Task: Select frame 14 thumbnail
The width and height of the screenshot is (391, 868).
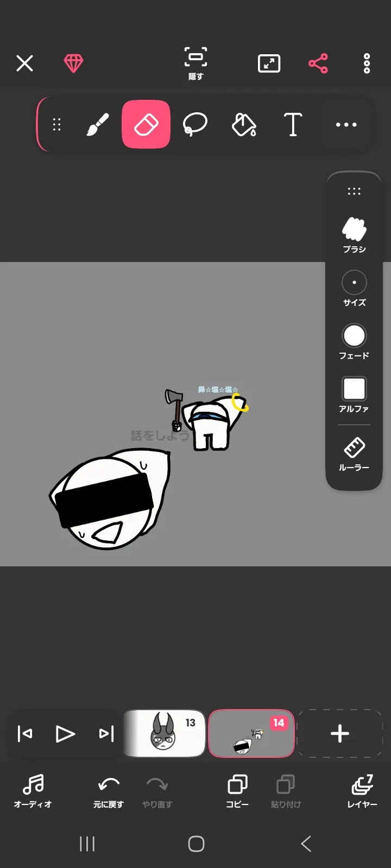Action: tap(251, 733)
